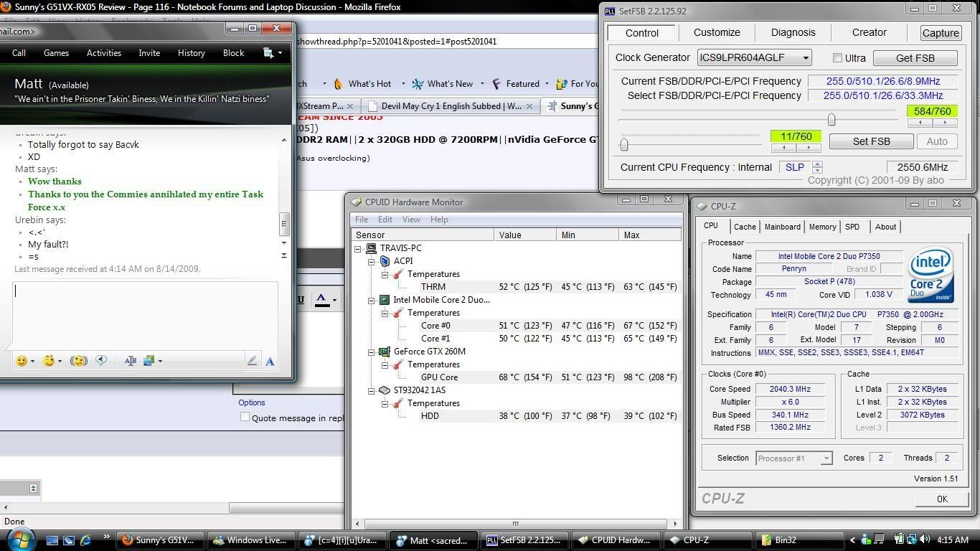Click the SLP spinner arrows in SetFSB

(816, 166)
